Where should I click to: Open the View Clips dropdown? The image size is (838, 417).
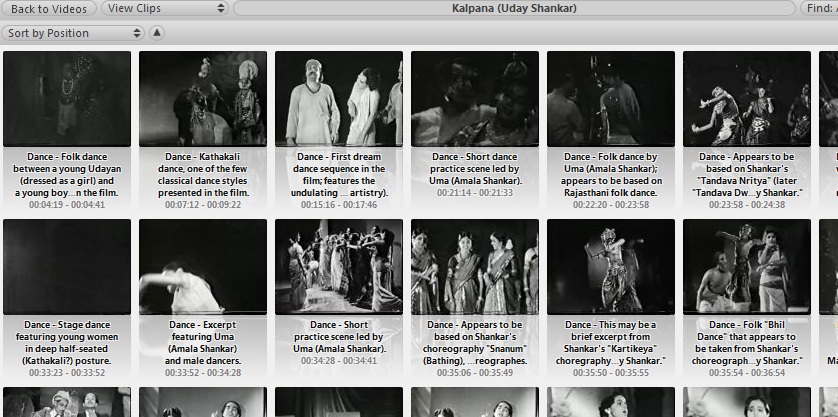(165, 9)
